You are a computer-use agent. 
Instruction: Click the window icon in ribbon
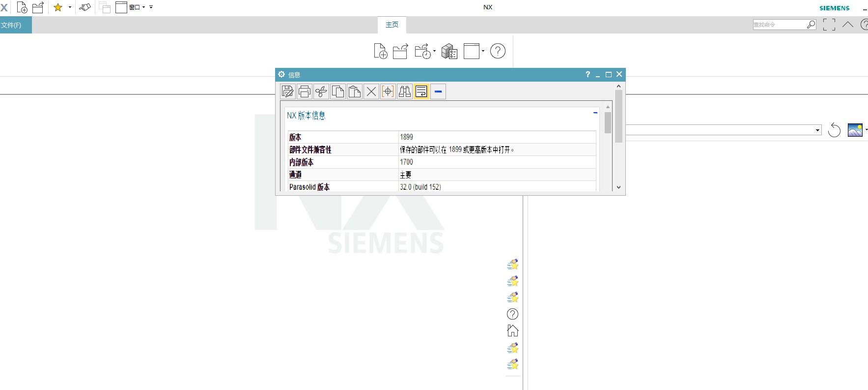[x=472, y=51]
